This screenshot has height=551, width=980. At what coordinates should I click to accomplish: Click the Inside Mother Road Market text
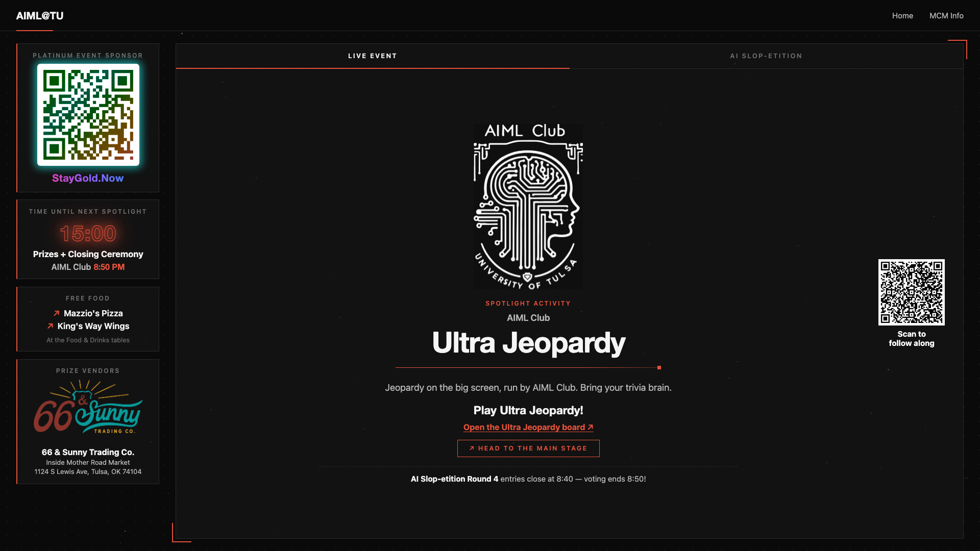(88, 463)
